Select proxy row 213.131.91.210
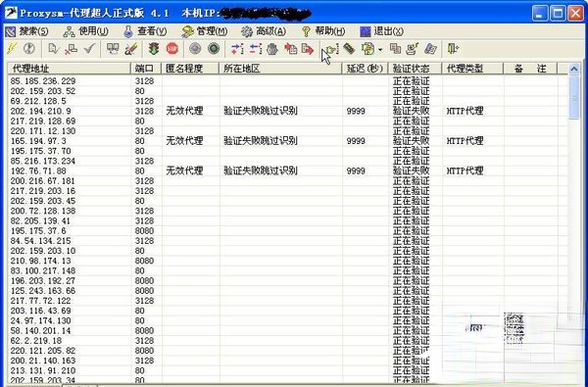The width and height of the screenshot is (588, 387). [x=287, y=370]
